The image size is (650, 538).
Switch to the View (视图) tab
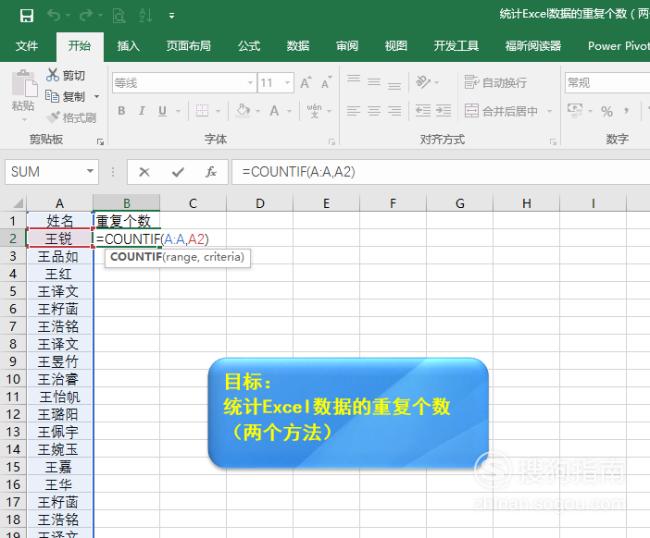click(x=396, y=46)
